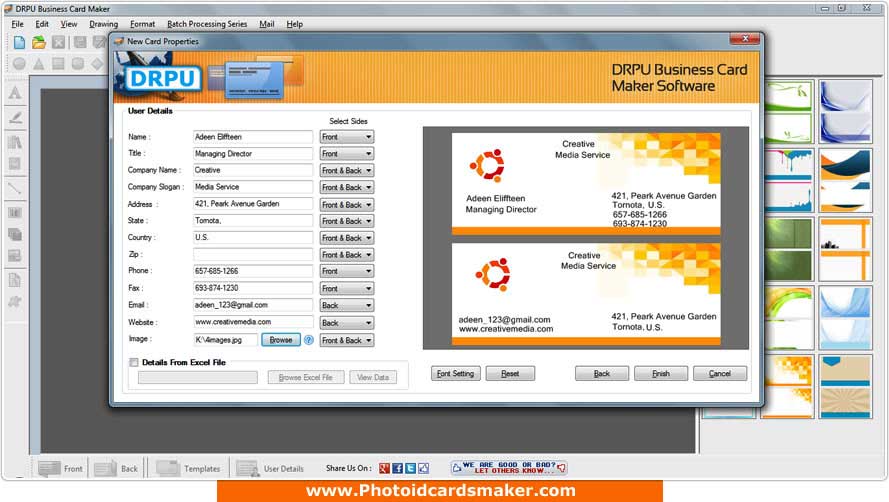This screenshot has height=502, width=889.
Task: Open the Help menu
Action: (294, 24)
